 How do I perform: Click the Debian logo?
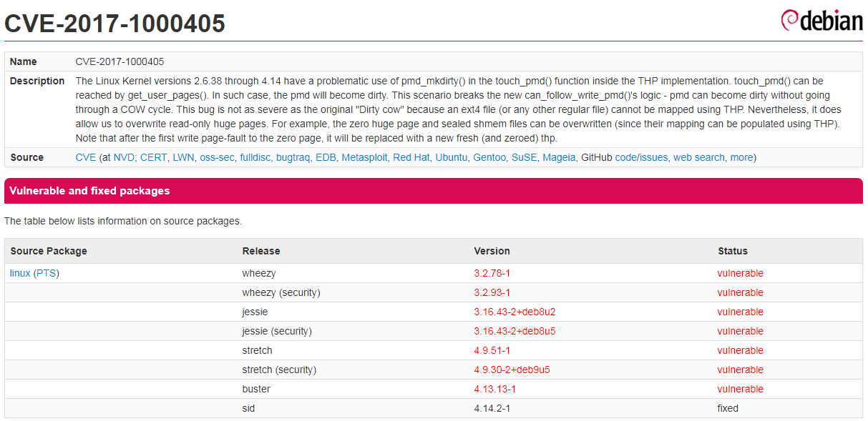pos(821,21)
